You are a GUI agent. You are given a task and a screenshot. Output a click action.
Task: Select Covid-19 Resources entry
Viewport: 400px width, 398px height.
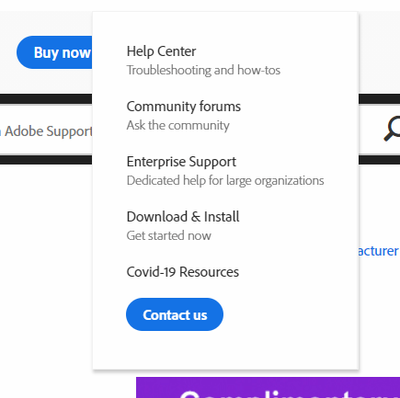(183, 272)
